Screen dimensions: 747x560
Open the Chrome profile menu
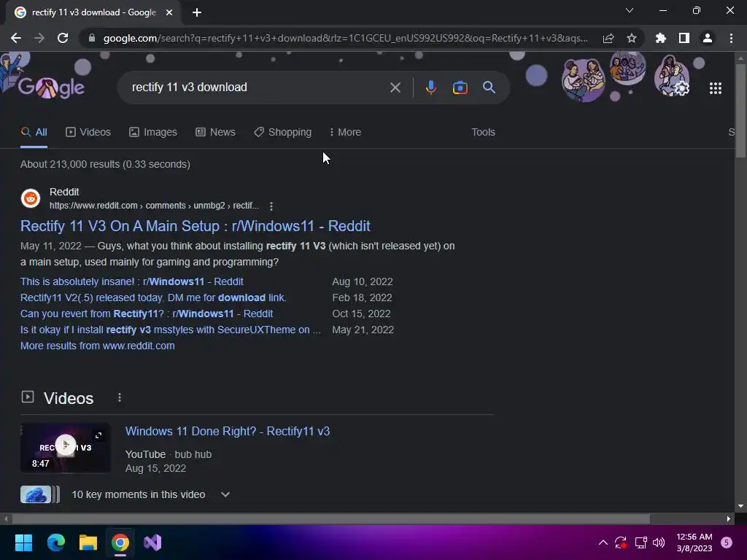pyautogui.click(x=708, y=38)
